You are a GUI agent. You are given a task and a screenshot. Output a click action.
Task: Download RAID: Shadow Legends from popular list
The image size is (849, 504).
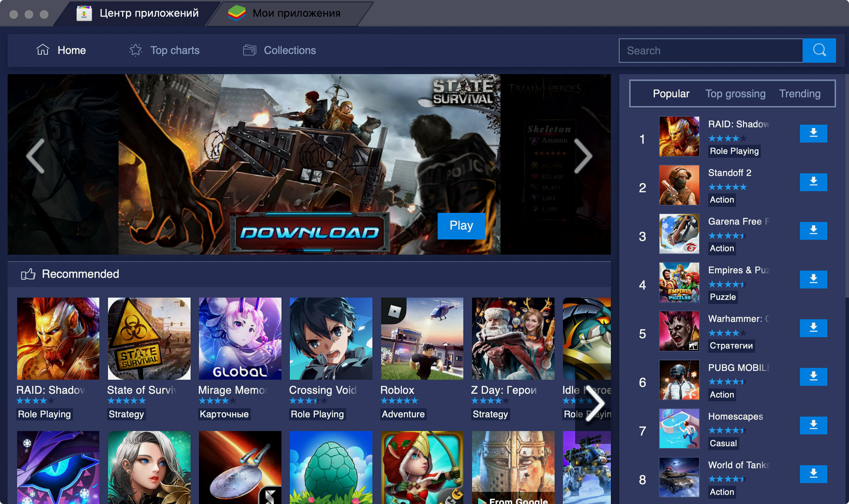coord(813,133)
